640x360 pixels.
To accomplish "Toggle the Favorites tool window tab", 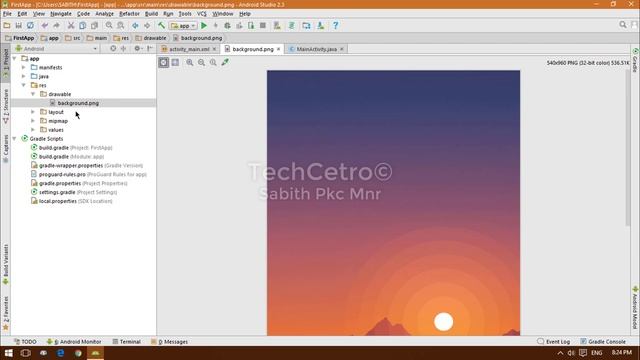I will pos(6,313).
